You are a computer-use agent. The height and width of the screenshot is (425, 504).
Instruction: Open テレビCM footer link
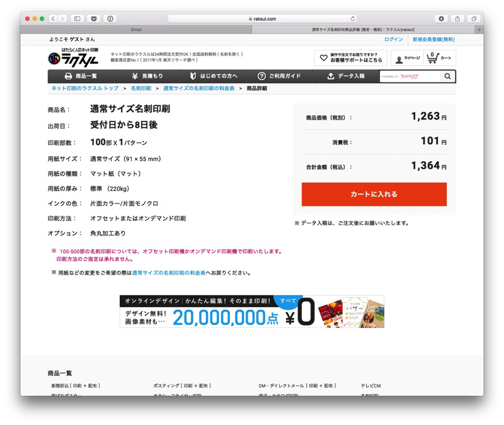pos(370,385)
